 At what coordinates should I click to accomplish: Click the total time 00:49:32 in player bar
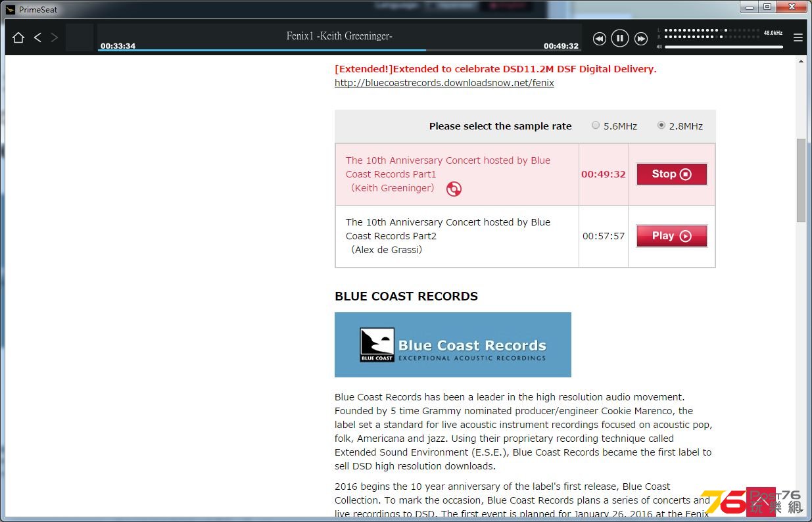pos(561,46)
